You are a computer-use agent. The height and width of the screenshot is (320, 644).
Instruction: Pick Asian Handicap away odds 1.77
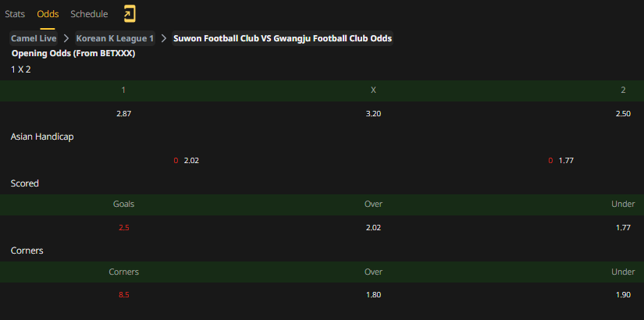(566, 161)
